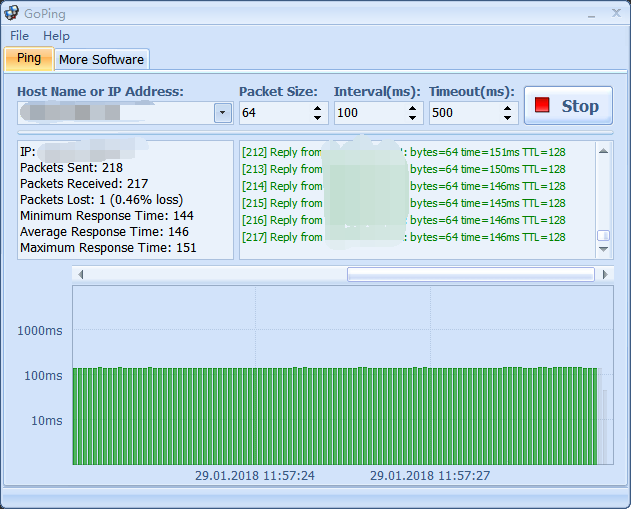
Task: Open the Help menu
Action: tap(56, 36)
